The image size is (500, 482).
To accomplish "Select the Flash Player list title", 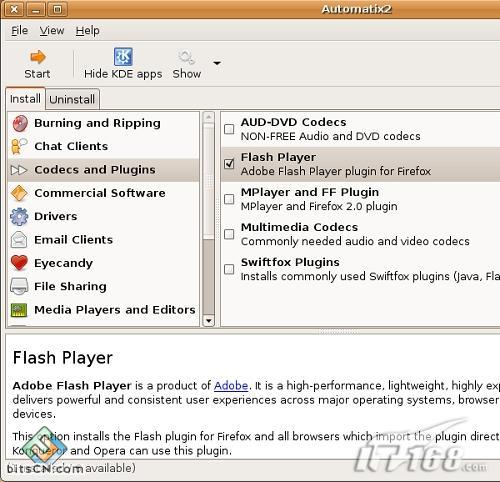I will [278, 157].
